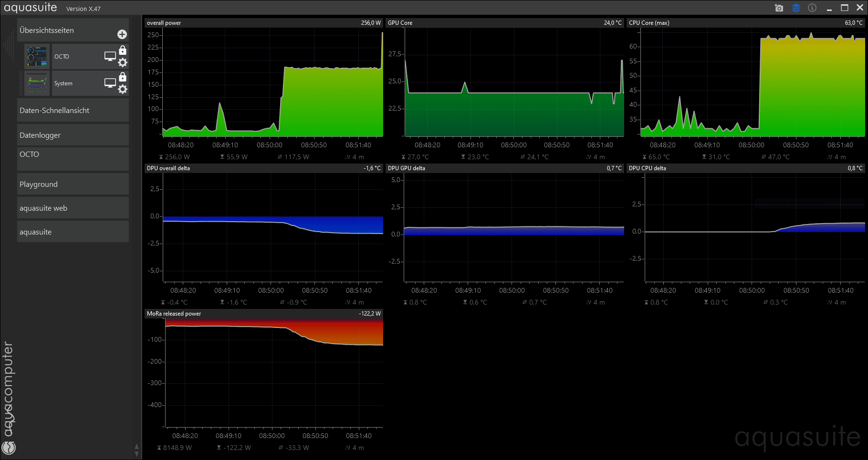Image resolution: width=868 pixels, height=460 pixels.
Task: Open the aquasuite web section
Action: (x=73, y=208)
